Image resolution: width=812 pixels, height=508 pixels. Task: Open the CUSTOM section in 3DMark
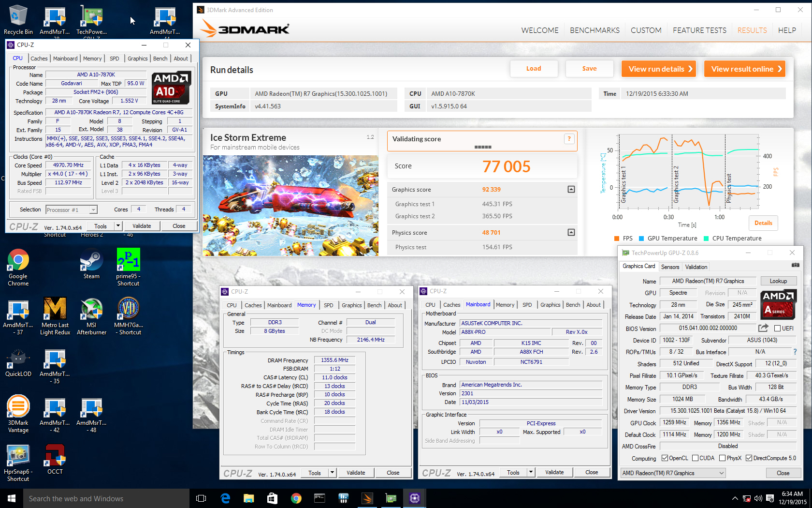[x=646, y=30]
